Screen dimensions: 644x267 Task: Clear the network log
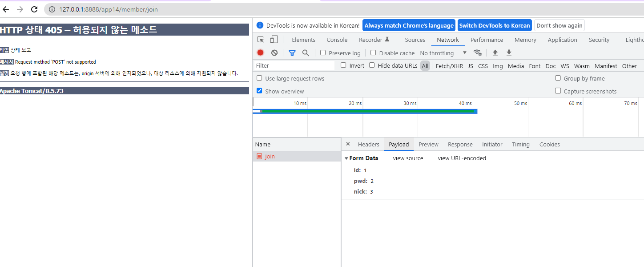tap(274, 53)
